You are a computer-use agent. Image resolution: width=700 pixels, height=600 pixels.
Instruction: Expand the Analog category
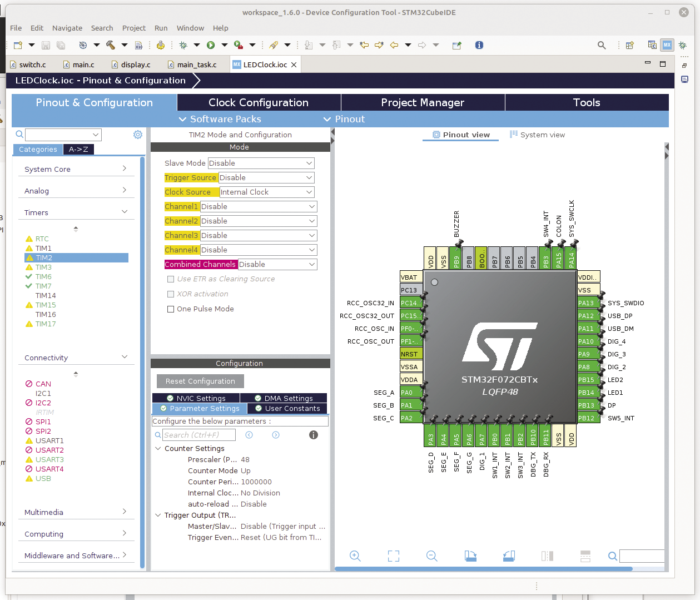click(x=76, y=191)
